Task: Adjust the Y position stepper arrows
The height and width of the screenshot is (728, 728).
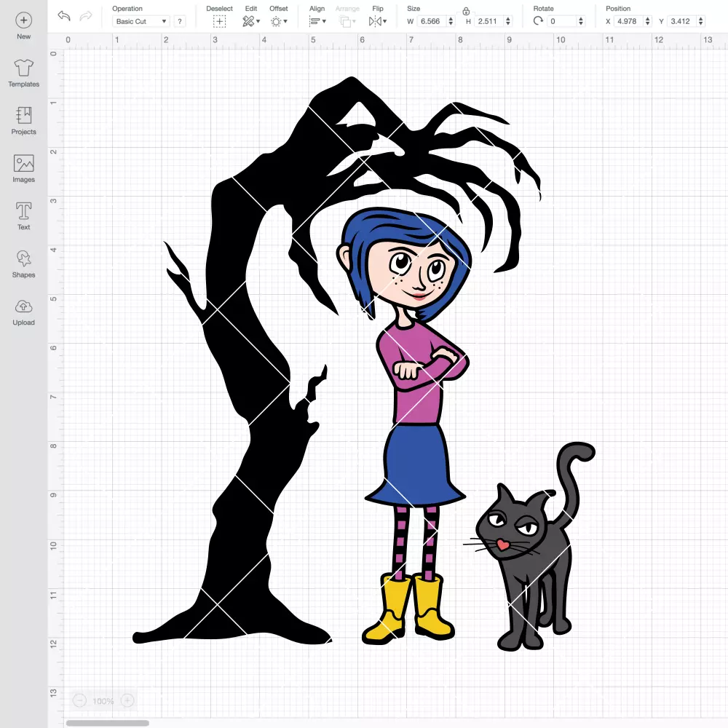Action: tap(701, 21)
